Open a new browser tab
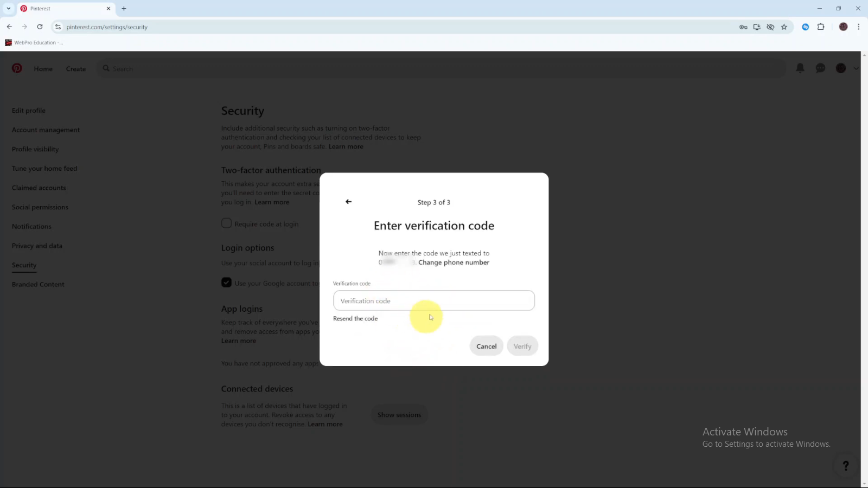This screenshot has height=488, width=868. tap(124, 9)
